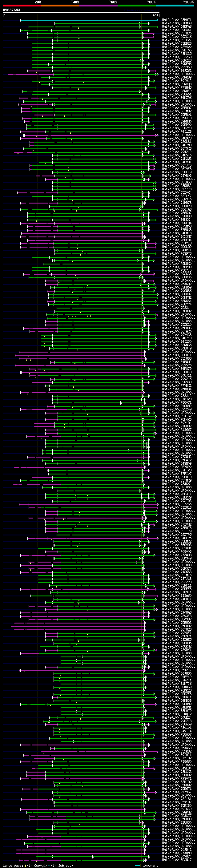The width and height of the screenshot is (197, 868).
Task: Click the UniRef100_Q17770 label
Action: [177, 189]
